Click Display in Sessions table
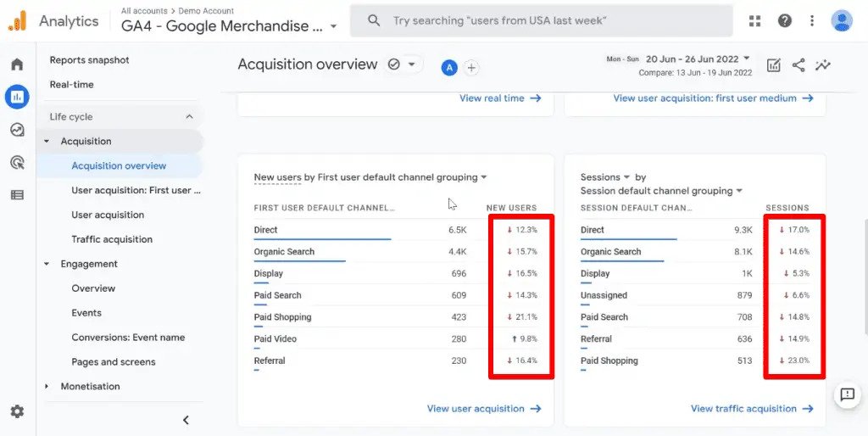 (x=595, y=274)
